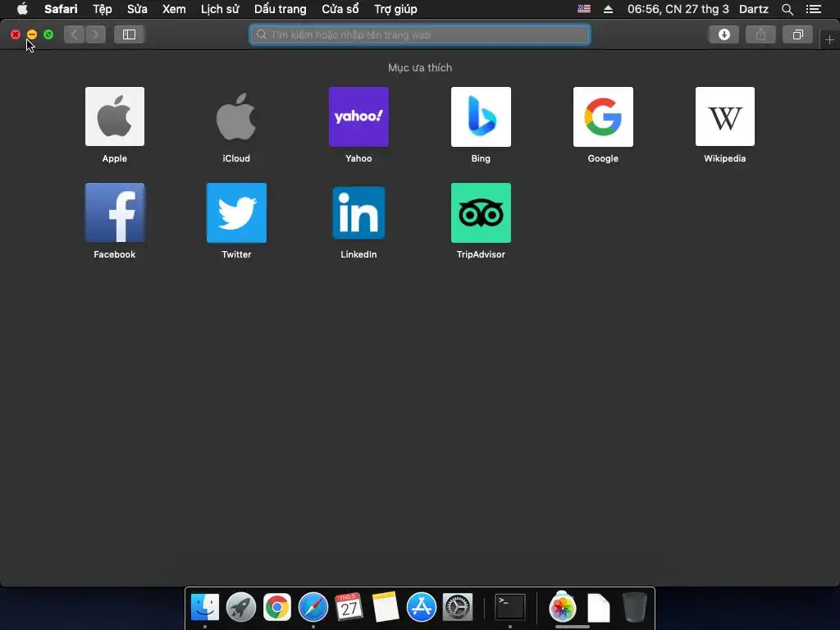Go forward with the forward arrow button

(95, 34)
